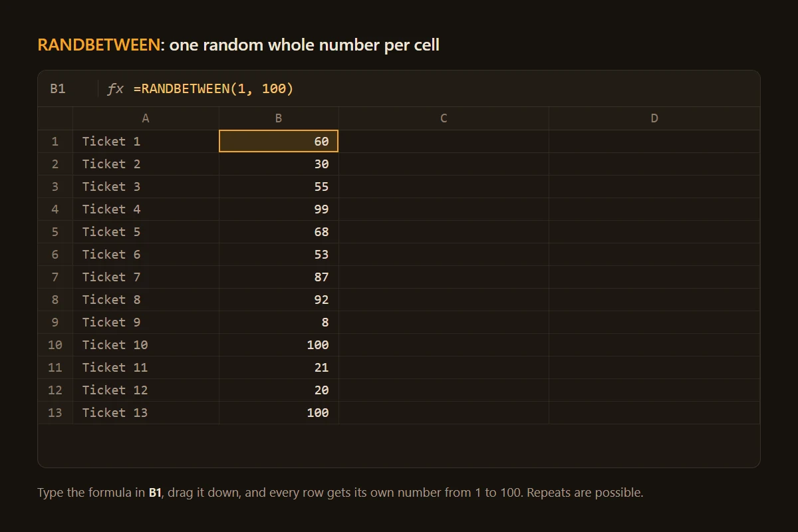Select row 12 header
Viewport: 798px width, 532px height.
point(55,390)
